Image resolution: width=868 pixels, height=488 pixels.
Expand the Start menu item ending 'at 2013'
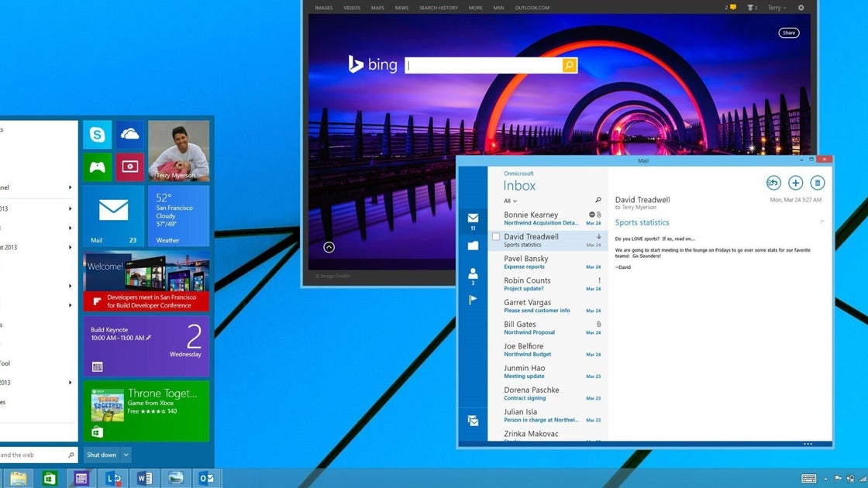pyautogui.click(x=71, y=247)
